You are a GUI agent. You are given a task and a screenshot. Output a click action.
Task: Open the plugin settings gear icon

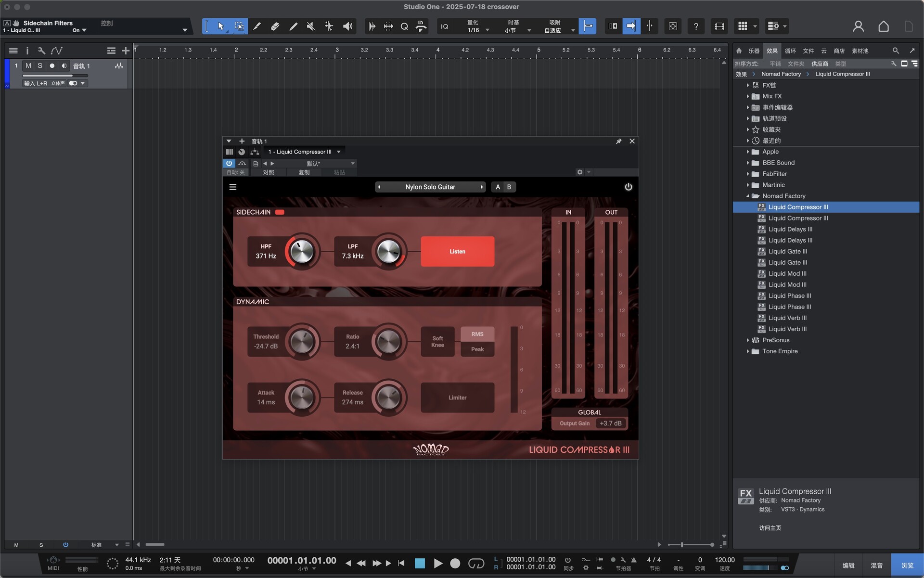pos(580,172)
